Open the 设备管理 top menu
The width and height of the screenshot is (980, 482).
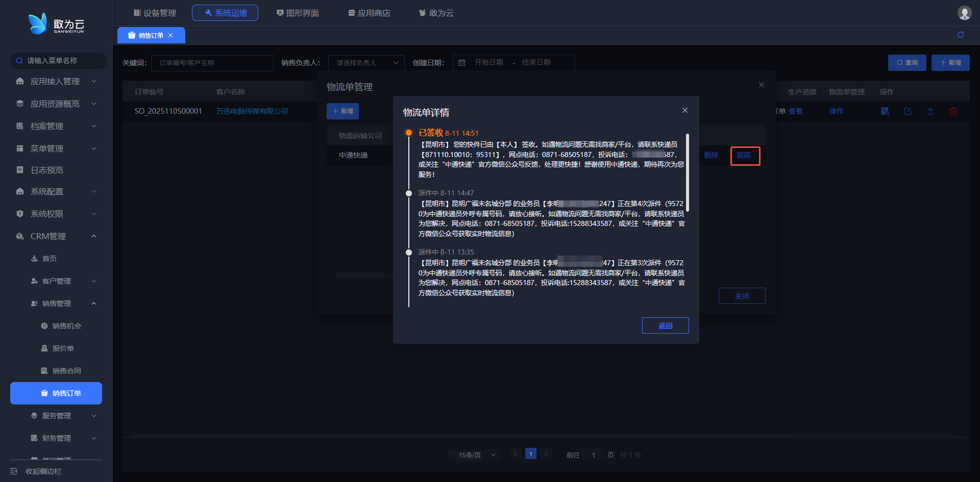[155, 13]
